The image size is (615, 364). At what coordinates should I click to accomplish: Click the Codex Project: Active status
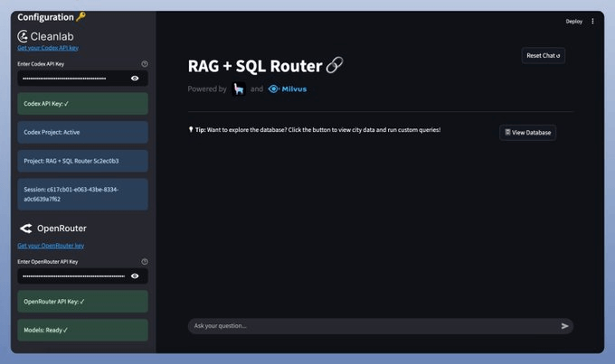click(83, 133)
